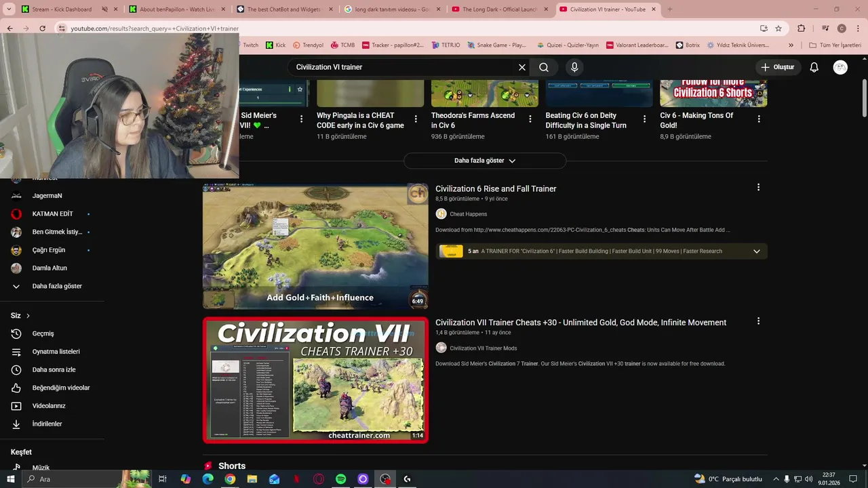Expand key moments under Rise and Fall Trainer
Screen dimensions: 868x488
click(x=757, y=251)
